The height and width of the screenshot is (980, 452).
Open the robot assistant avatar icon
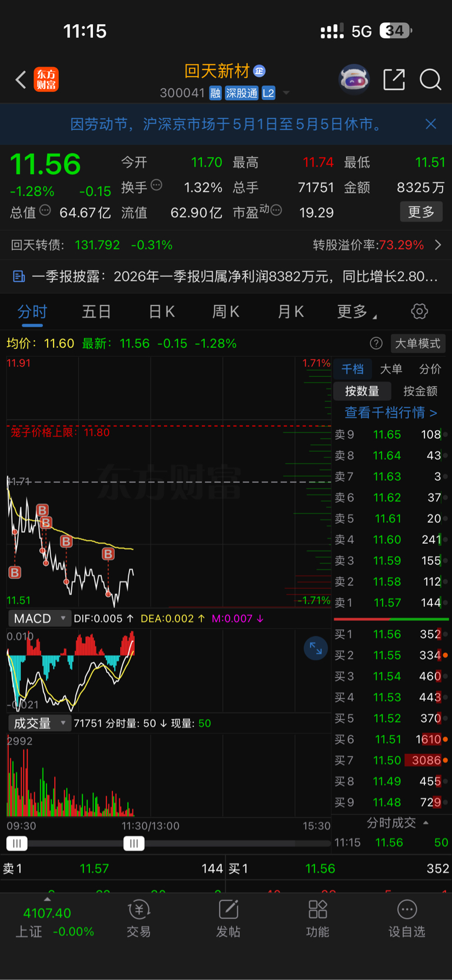tap(354, 79)
